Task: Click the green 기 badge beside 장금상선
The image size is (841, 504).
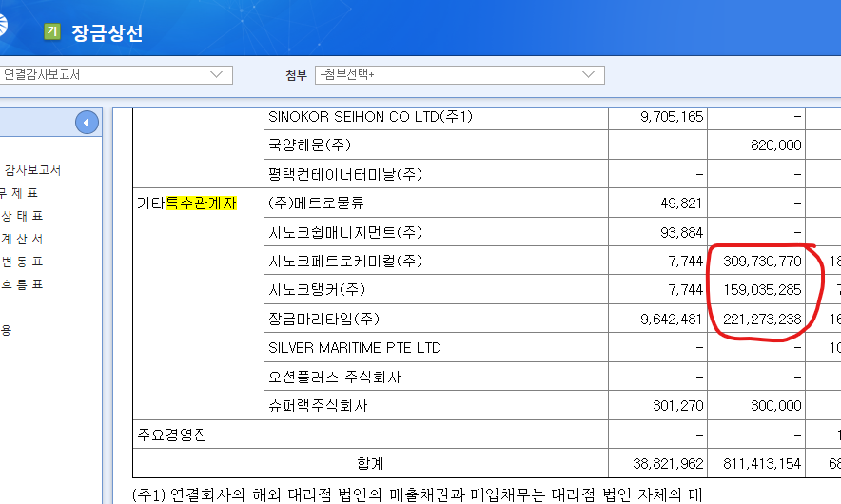Action: pos(52,31)
